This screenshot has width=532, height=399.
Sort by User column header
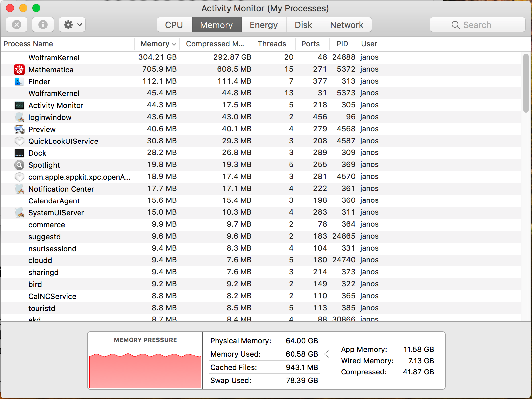coord(386,44)
